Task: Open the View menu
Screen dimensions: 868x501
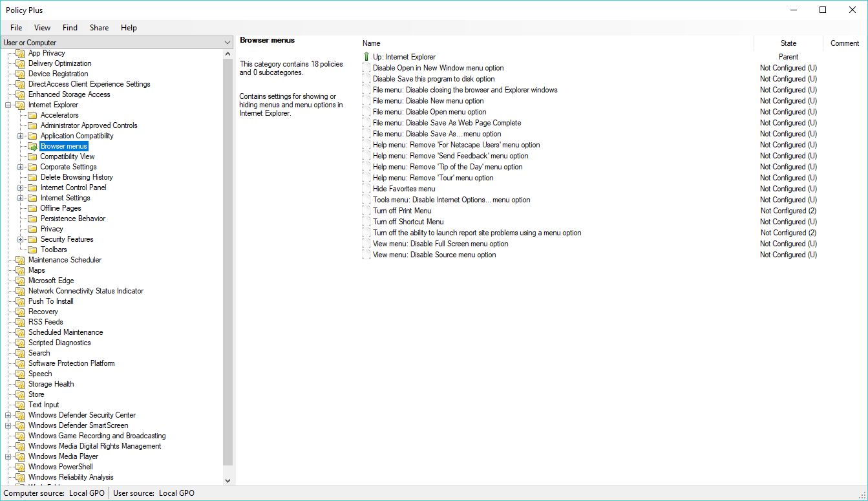Action: [x=43, y=28]
